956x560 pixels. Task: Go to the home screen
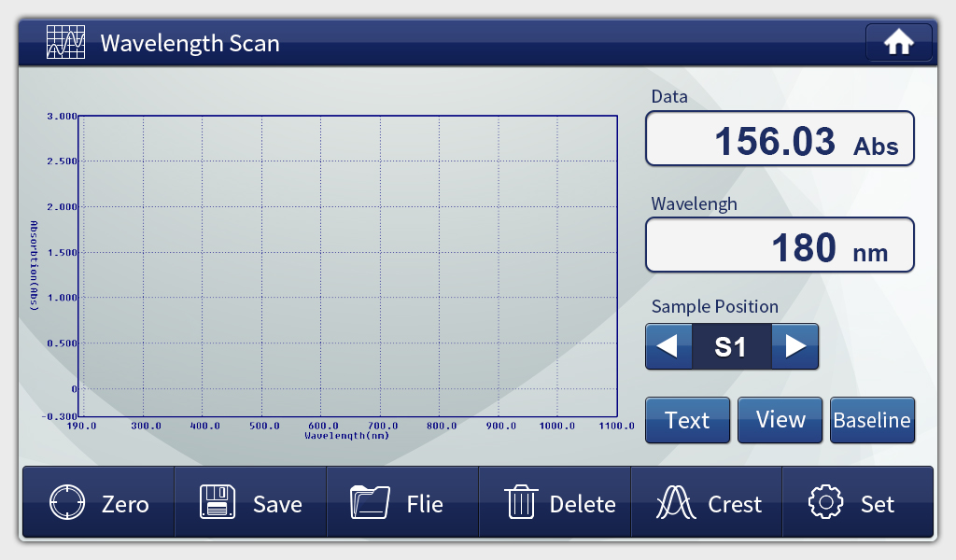coord(898,43)
